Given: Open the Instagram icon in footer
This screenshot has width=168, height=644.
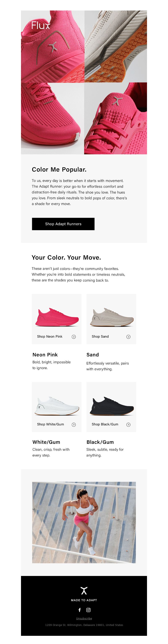Looking at the screenshot, I should tap(88, 610).
